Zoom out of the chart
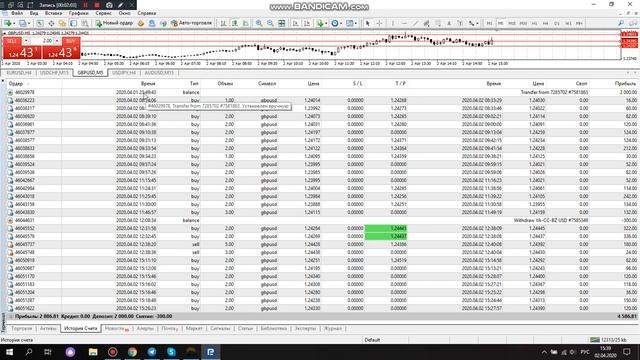Viewport: 640px width, 360px height. pos(270,23)
